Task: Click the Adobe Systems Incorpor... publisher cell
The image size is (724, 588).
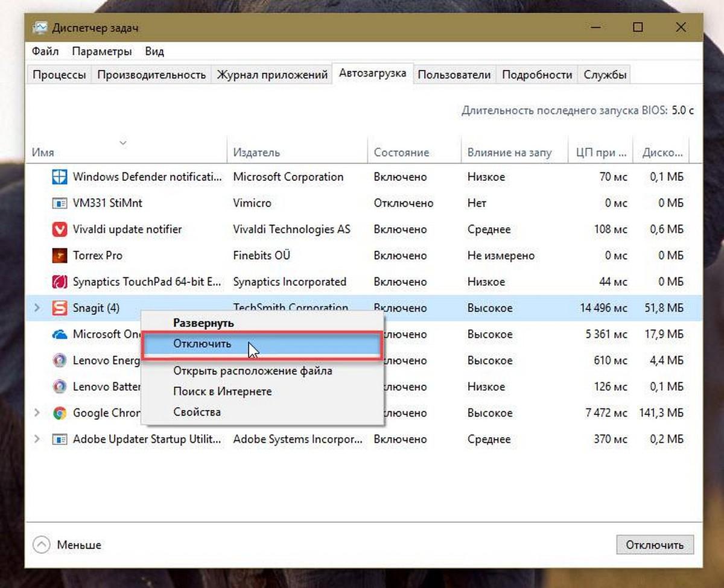Action: [x=298, y=439]
